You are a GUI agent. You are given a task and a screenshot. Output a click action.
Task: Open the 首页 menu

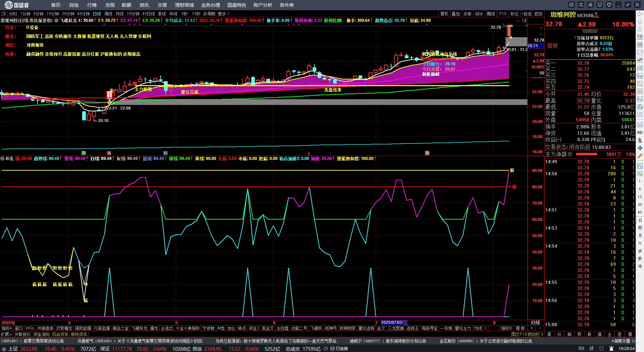pyautogui.click(x=56, y=5)
